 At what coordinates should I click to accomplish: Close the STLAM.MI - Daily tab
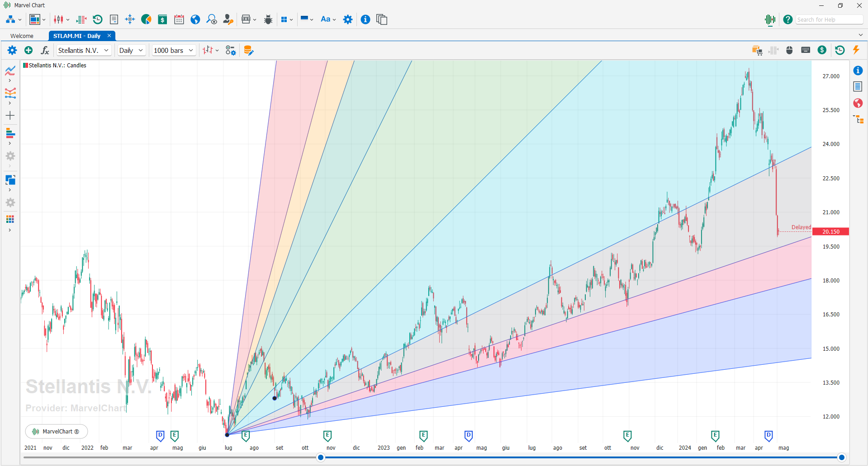(x=109, y=35)
